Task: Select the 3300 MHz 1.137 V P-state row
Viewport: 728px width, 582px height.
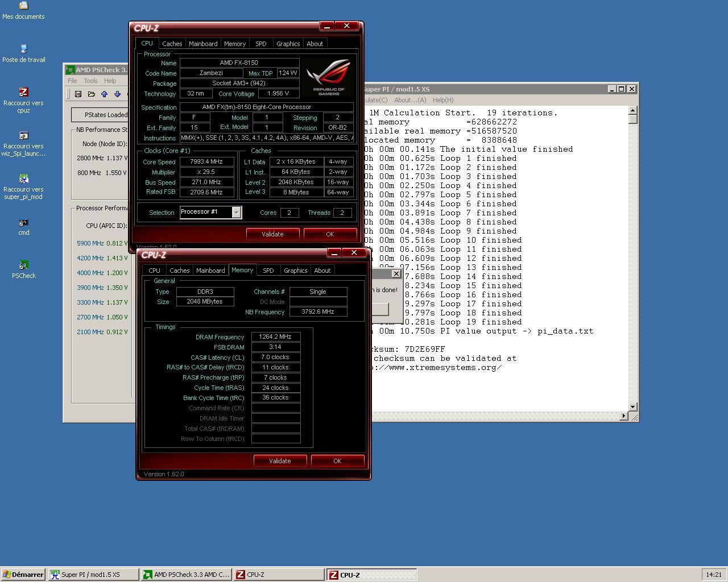Action: pyautogui.click(x=102, y=302)
